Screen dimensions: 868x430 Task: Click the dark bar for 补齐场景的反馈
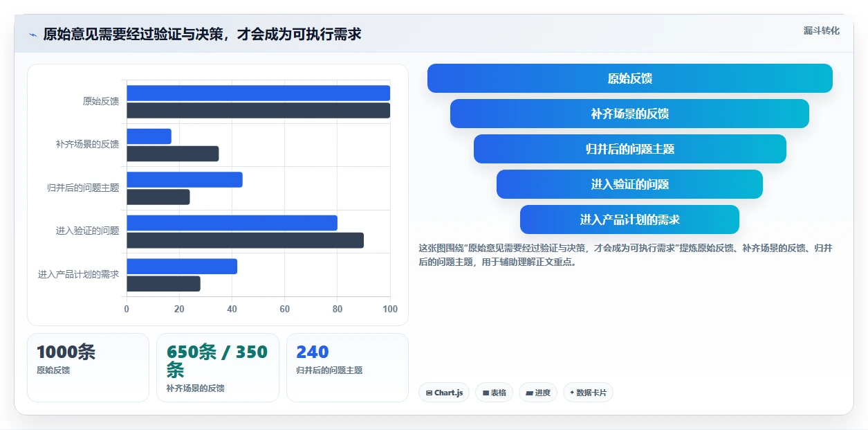(x=173, y=154)
